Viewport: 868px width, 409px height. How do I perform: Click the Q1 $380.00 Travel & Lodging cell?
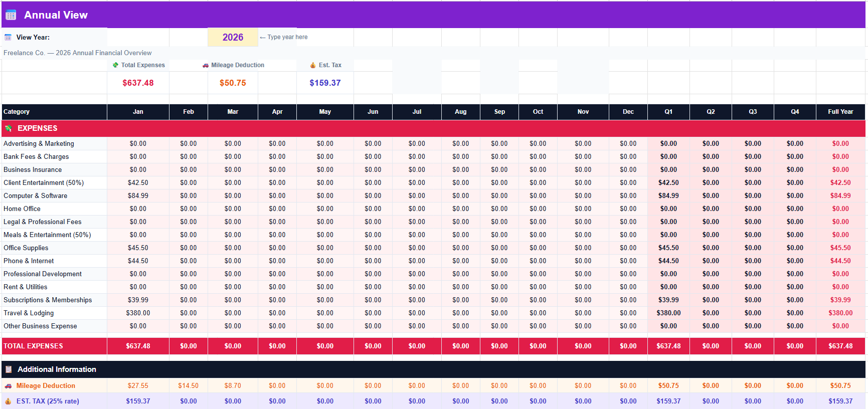[668, 313]
